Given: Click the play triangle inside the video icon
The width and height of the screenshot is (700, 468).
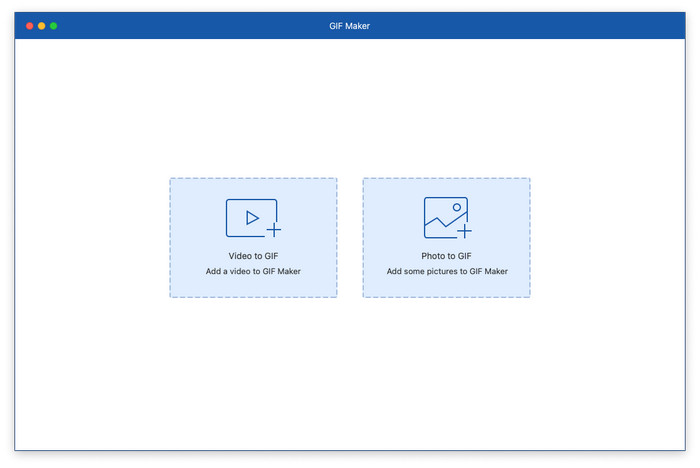Looking at the screenshot, I should (x=253, y=216).
